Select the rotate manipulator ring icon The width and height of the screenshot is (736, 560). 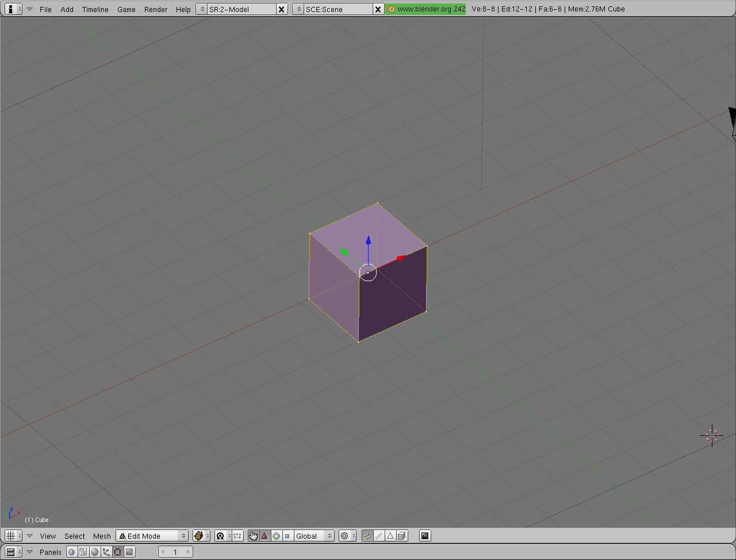pos(276,536)
